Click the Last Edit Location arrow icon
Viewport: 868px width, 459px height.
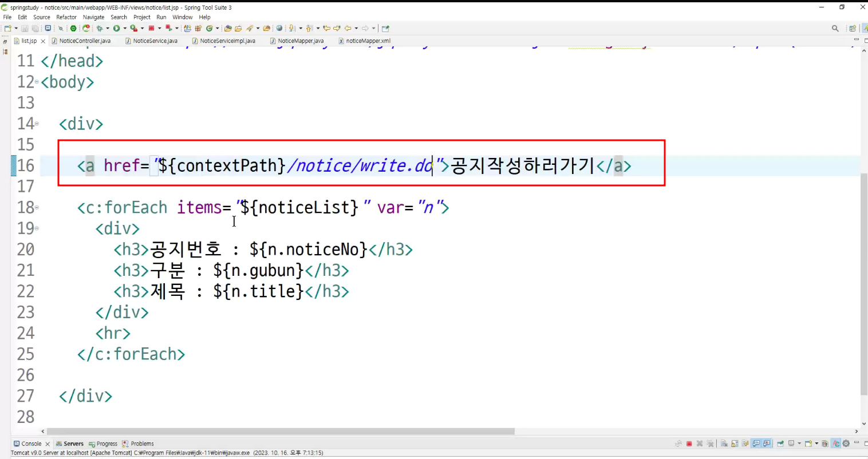pyautogui.click(x=326, y=28)
